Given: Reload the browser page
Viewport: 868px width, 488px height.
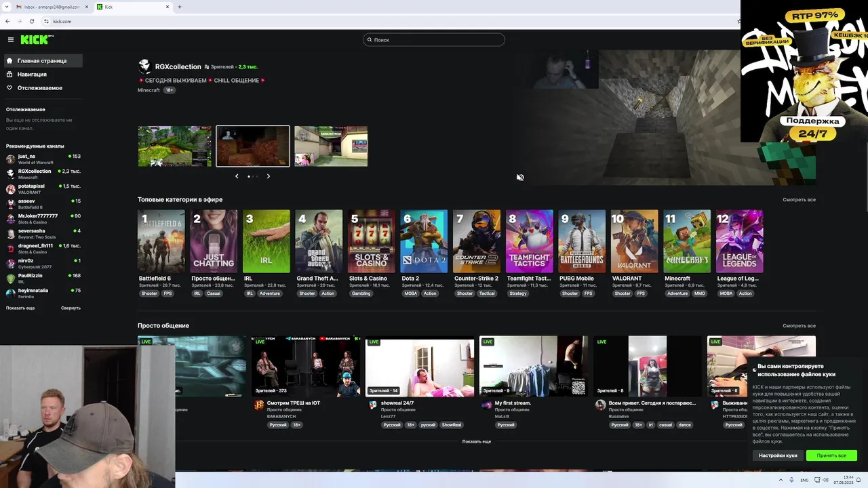Looking at the screenshot, I should click(x=31, y=21).
